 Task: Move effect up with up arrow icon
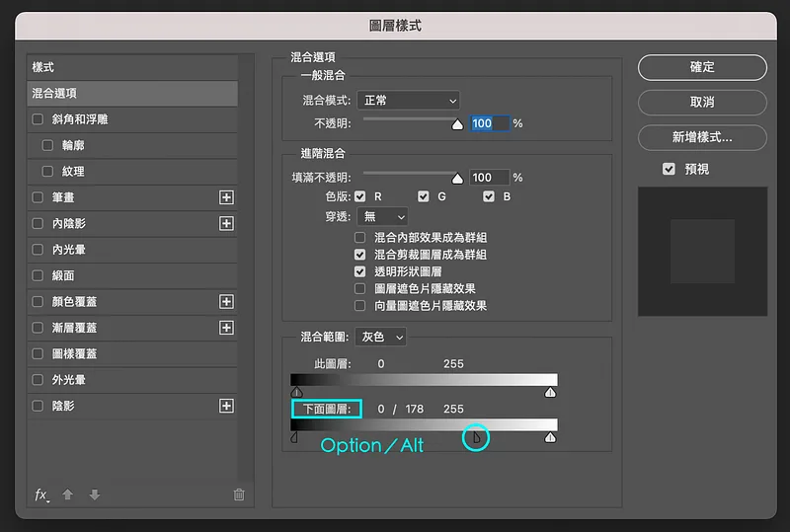click(67, 494)
